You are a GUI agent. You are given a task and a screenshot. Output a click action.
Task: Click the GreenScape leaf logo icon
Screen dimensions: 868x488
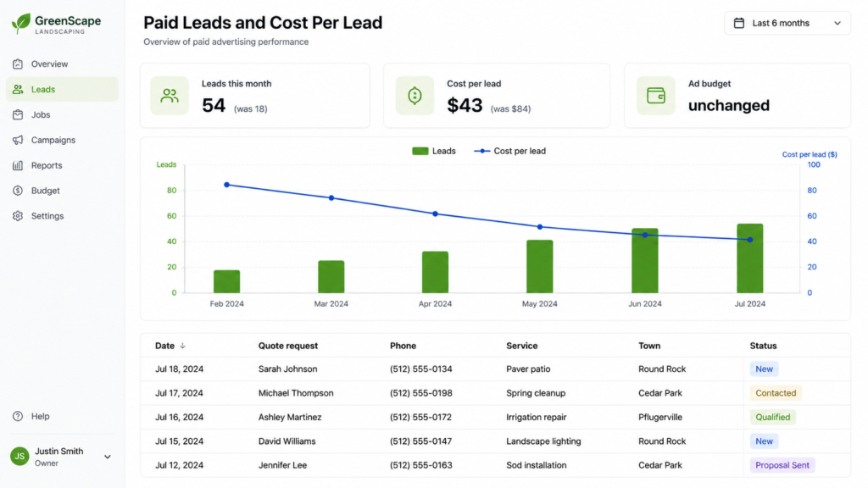[21, 23]
